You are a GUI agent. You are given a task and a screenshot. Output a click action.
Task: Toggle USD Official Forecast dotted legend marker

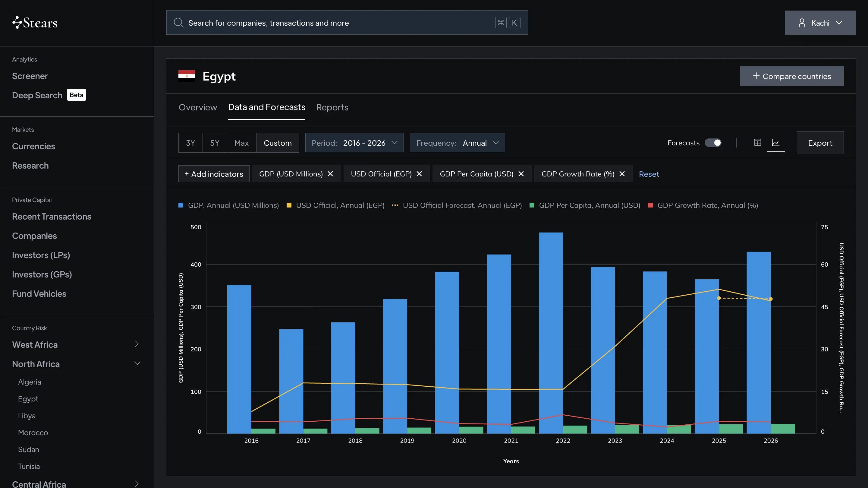(395, 205)
